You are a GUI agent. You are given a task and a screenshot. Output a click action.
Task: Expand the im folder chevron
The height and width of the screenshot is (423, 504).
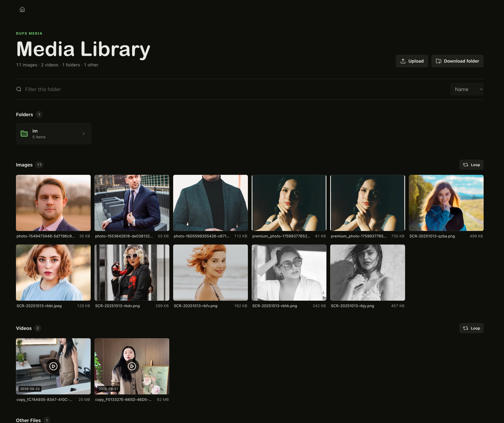tap(84, 134)
